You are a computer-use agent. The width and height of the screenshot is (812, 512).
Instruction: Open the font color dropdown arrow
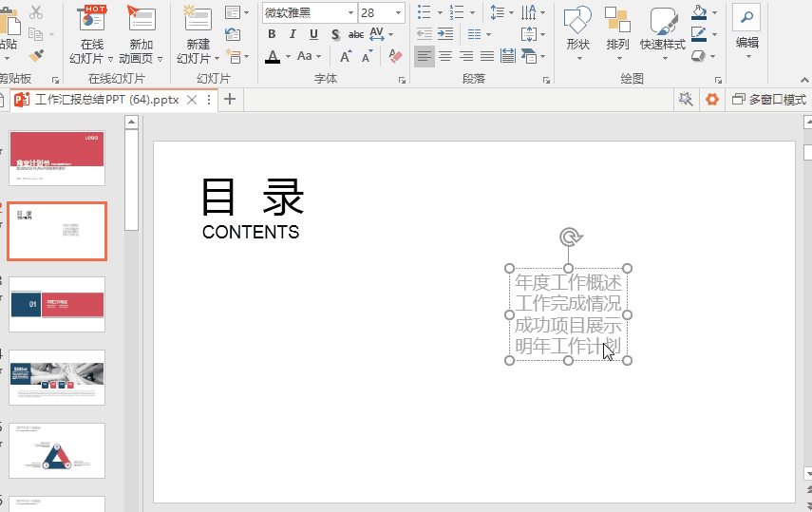coord(288,56)
